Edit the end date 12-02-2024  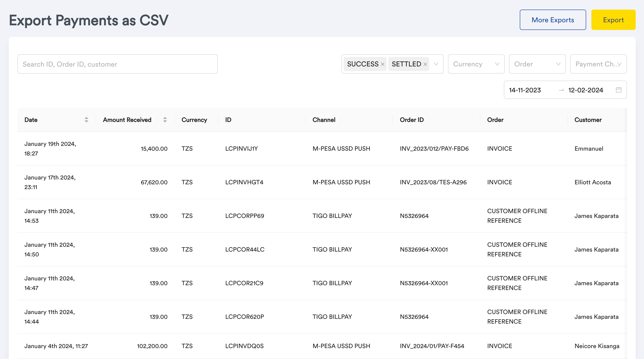(586, 90)
